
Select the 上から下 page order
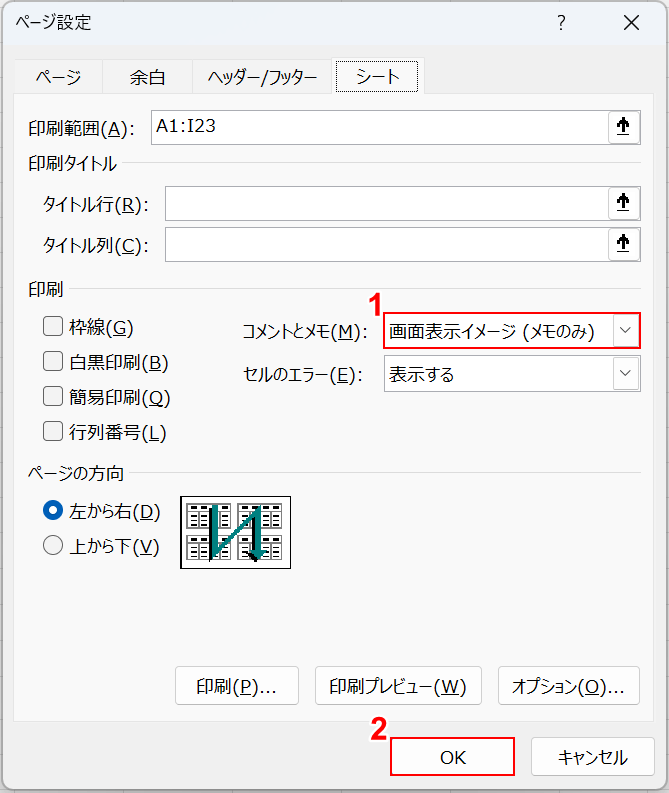53,546
